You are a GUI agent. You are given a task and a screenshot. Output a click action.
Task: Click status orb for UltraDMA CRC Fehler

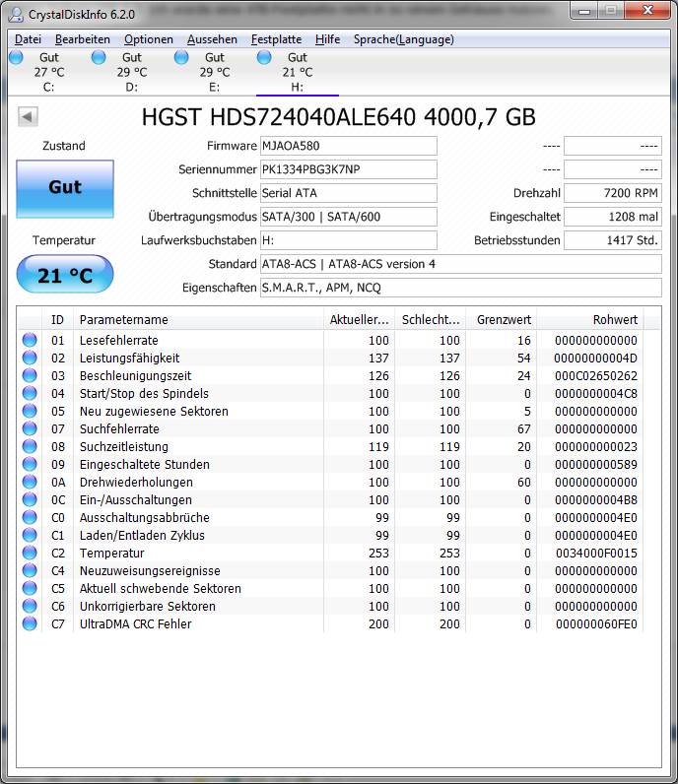click(x=30, y=624)
